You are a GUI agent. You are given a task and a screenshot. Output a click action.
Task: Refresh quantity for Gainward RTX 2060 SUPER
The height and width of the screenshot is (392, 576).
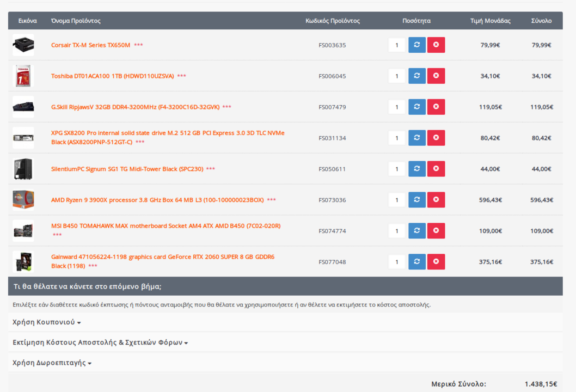[x=417, y=261]
